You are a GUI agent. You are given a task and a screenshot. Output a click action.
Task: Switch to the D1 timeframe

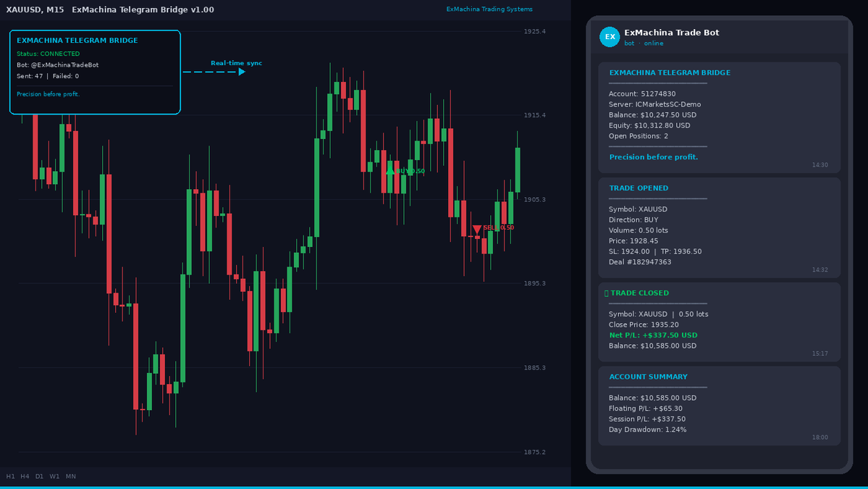pyautogui.click(x=40, y=476)
